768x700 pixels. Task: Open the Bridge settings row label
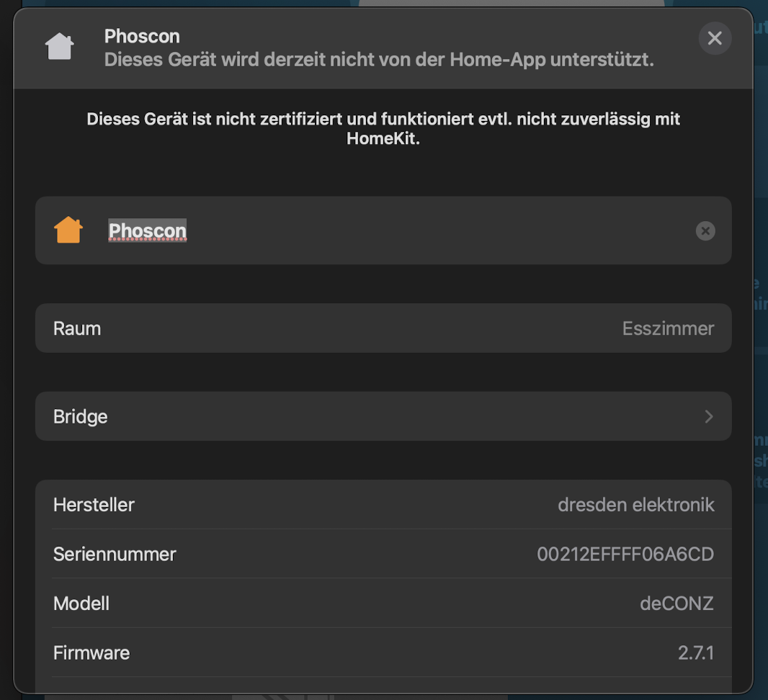[81, 416]
